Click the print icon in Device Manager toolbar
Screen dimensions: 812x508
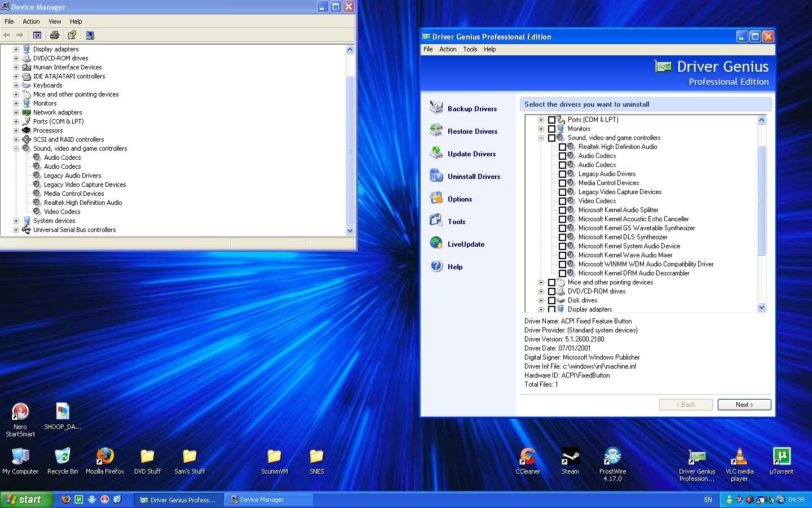(x=55, y=35)
